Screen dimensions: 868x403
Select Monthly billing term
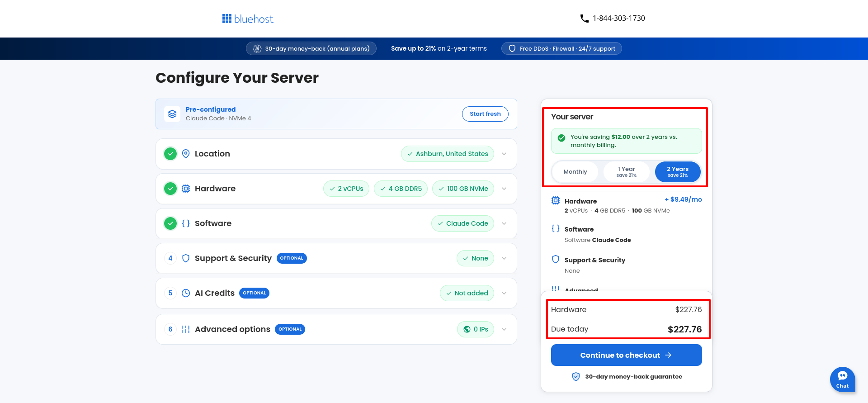[575, 172]
